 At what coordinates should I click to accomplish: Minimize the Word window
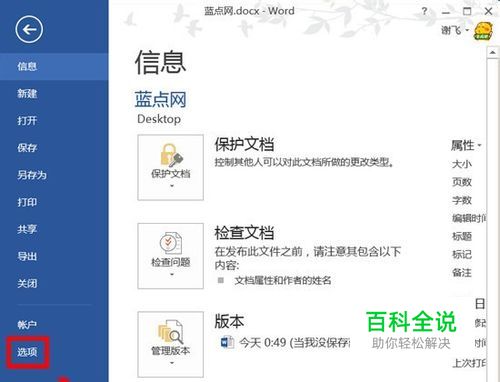[x=446, y=12]
